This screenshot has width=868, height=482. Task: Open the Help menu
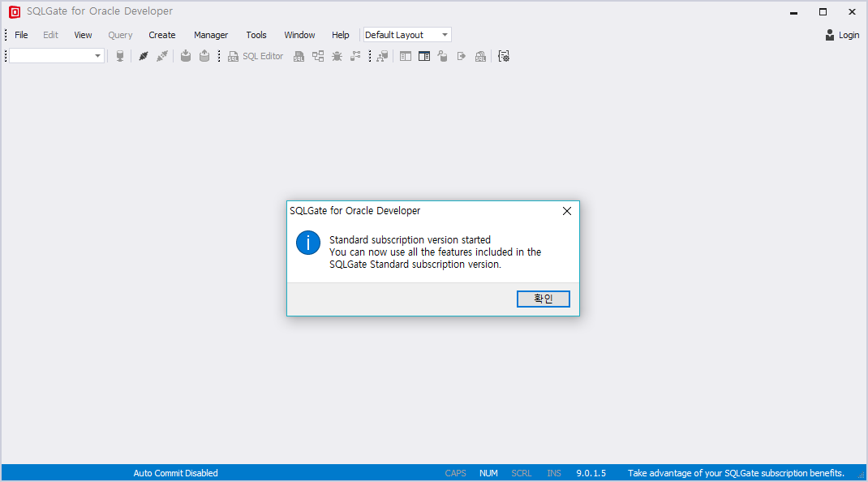[x=341, y=35]
